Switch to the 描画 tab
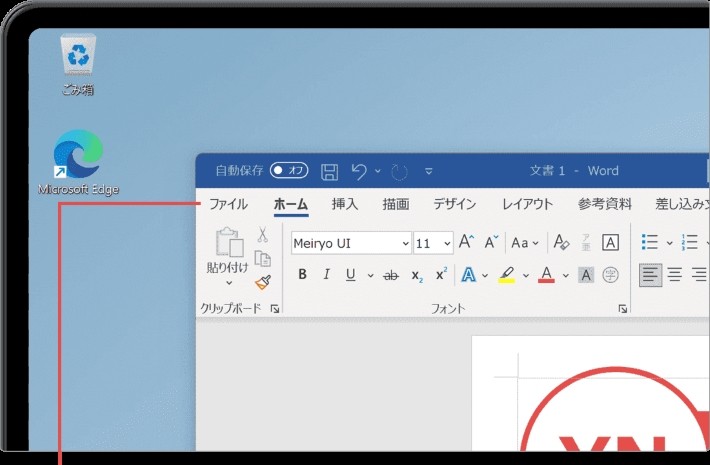The image size is (710, 465). (396, 204)
